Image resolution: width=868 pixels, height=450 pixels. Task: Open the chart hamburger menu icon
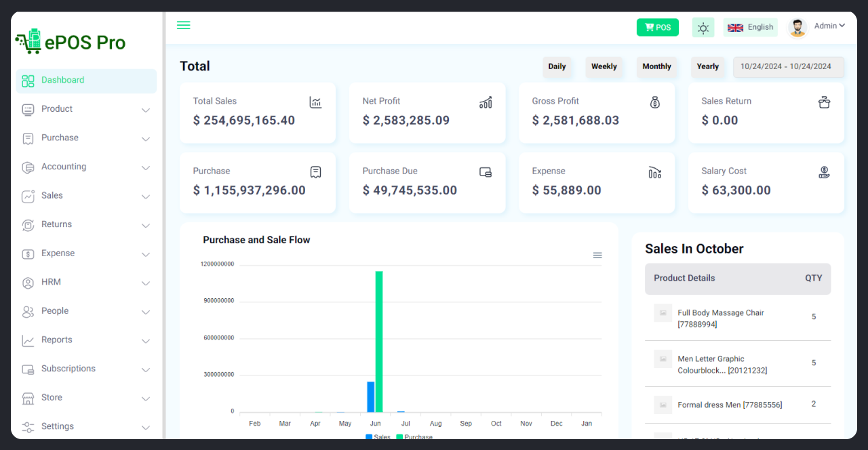tap(597, 255)
